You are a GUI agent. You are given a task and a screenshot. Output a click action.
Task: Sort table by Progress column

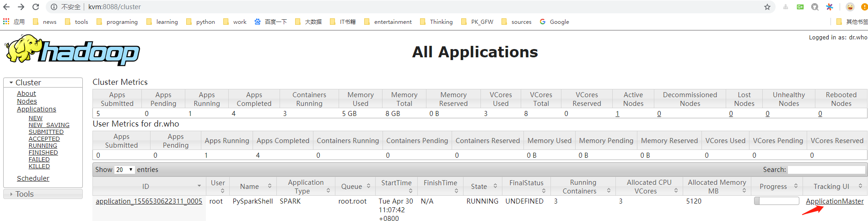click(777, 186)
